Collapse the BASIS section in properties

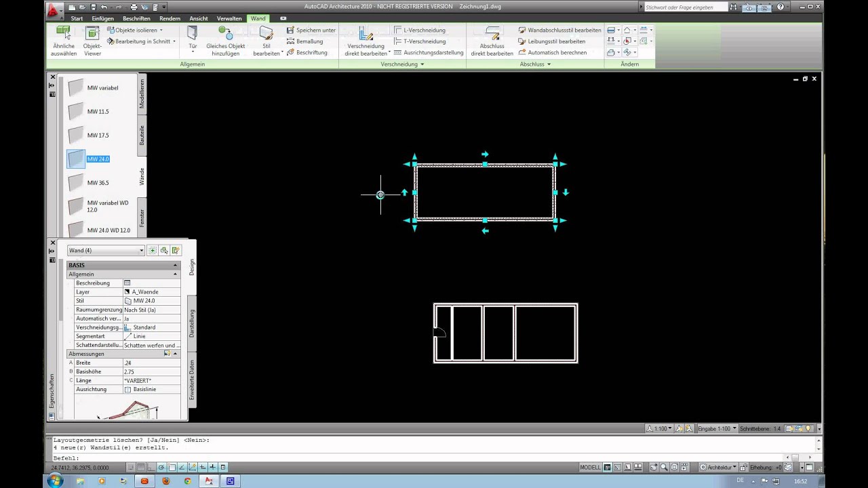click(175, 265)
